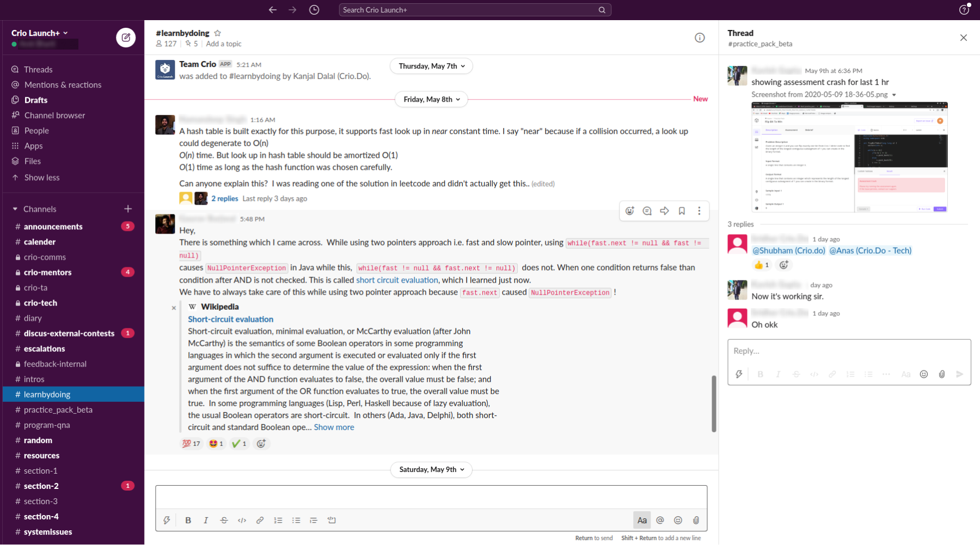Add a new channel with plus icon
This screenshot has height=545, width=980.
[x=128, y=209]
